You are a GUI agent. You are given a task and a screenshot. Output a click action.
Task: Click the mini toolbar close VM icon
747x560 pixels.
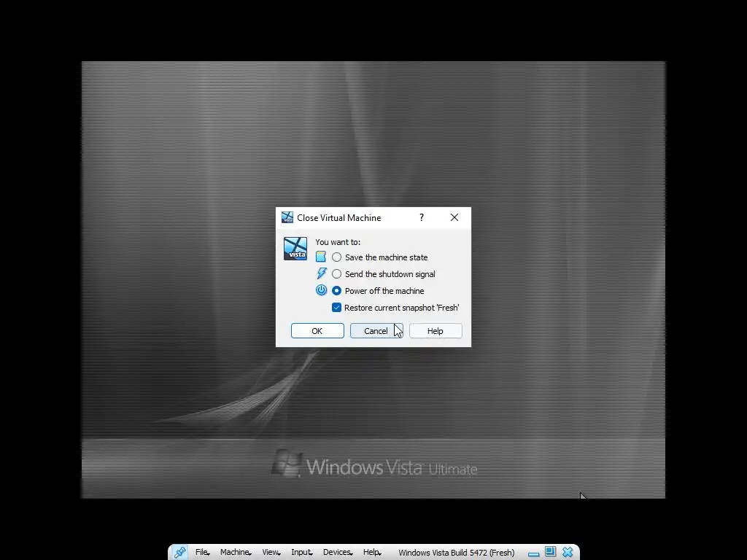(x=568, y=552)
